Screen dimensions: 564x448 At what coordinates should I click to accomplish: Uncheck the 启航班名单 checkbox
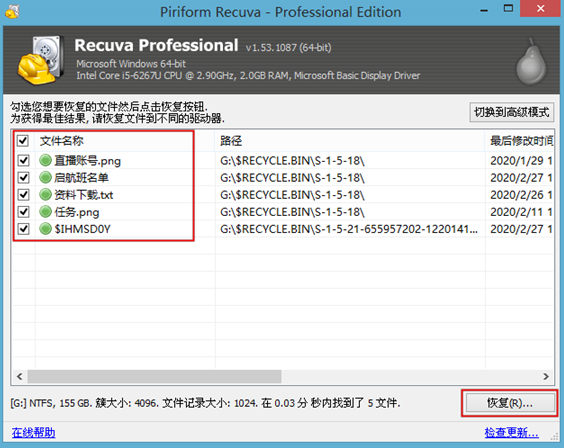pos(24,177)
